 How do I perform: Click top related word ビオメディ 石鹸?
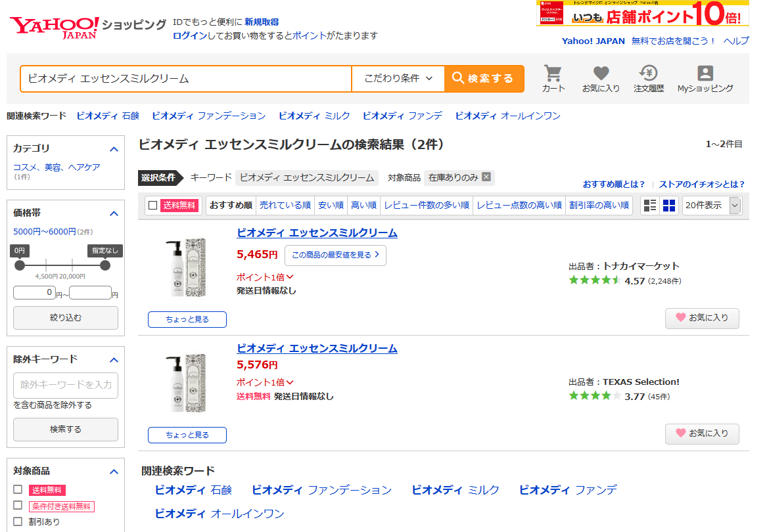click(108, 116)
